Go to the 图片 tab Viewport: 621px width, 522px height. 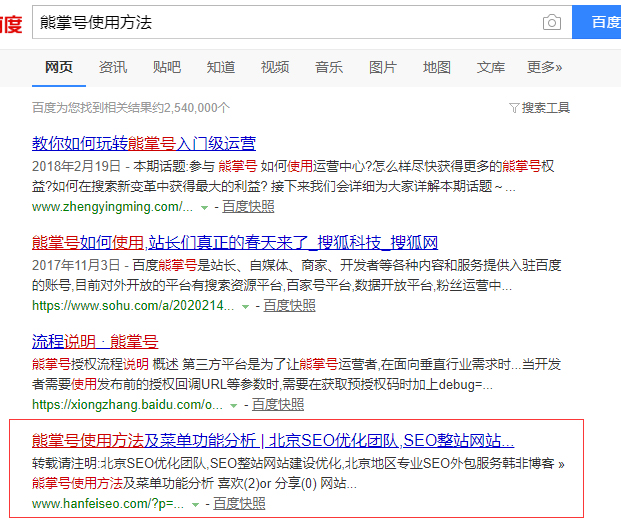383,67
